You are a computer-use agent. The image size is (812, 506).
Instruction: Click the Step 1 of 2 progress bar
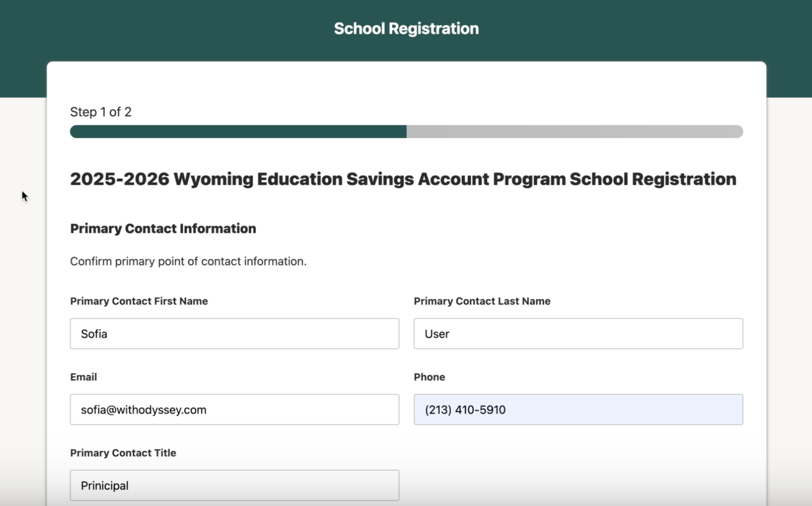pyautogui.click(x=406, y=132)
